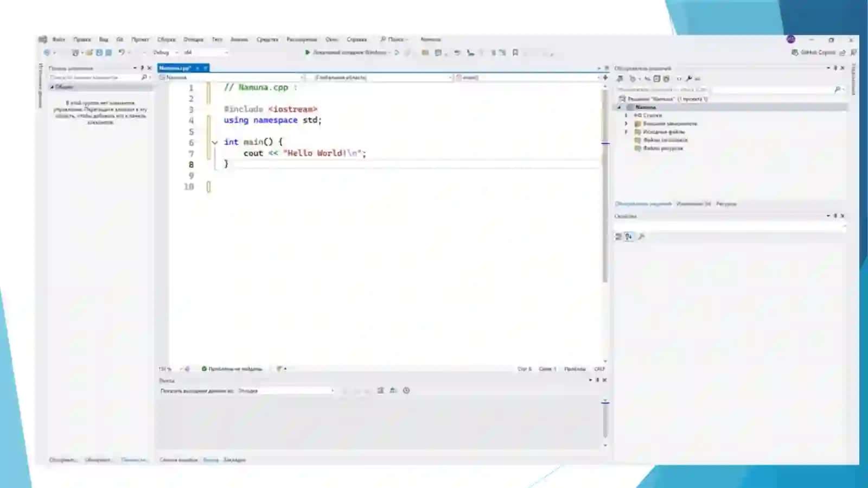
Task: Expand the Общие toolbox group
Action: coord(53,87)
